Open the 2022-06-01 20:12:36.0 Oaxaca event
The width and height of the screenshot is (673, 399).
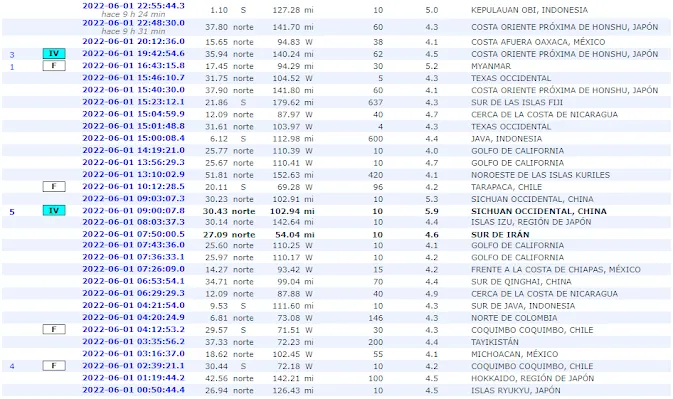133,42
